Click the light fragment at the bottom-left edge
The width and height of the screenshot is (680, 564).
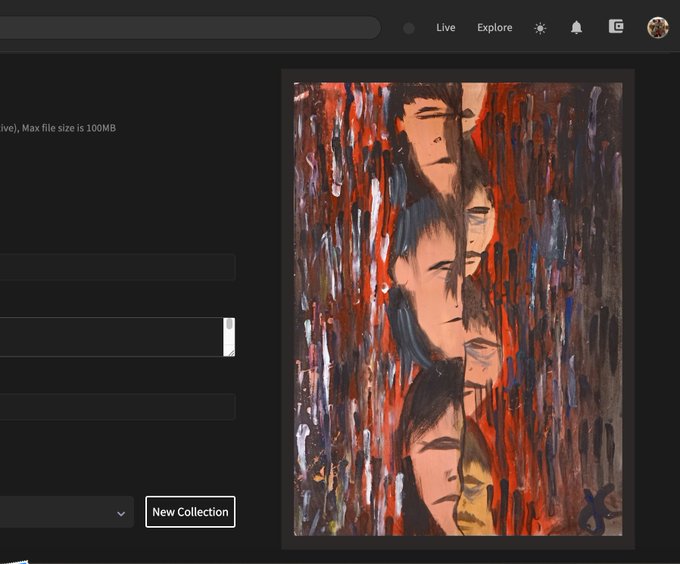click(14, 561)
